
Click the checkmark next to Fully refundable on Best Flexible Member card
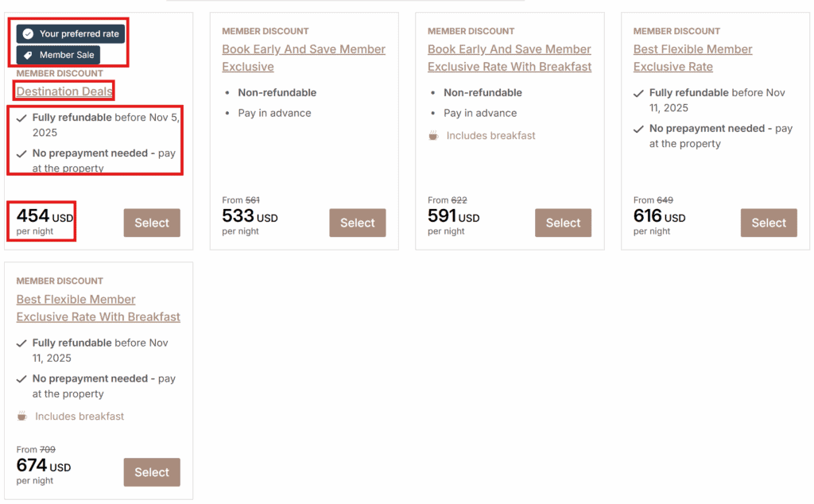click(638, 93)
